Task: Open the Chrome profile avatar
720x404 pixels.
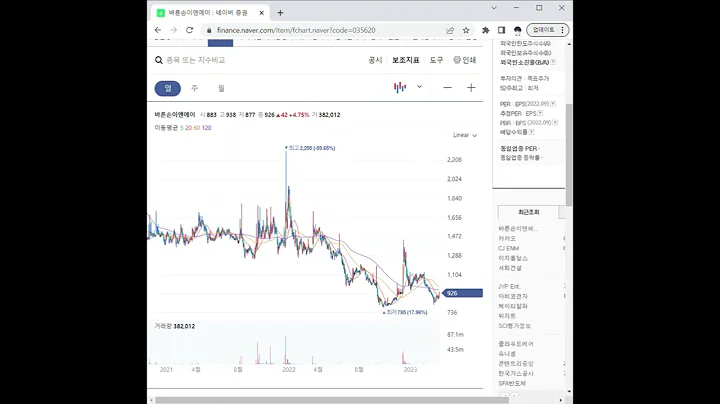Action: 518,30
